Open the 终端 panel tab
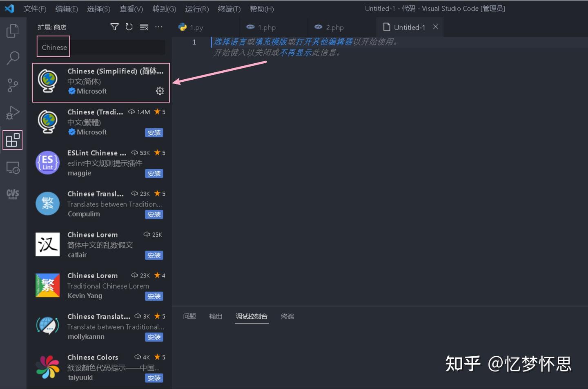588x389 pixels. [x=287, y=316]
